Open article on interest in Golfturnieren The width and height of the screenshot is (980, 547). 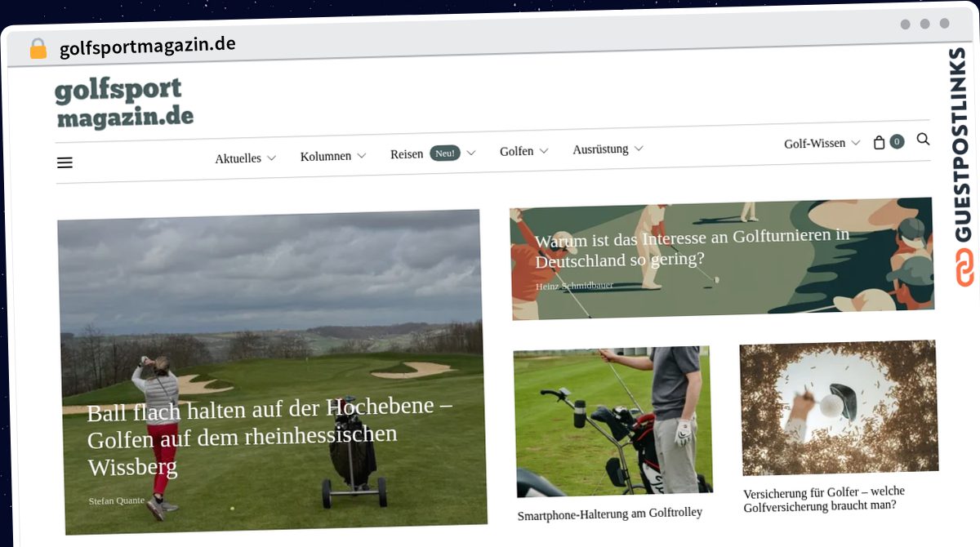(693, 247)
